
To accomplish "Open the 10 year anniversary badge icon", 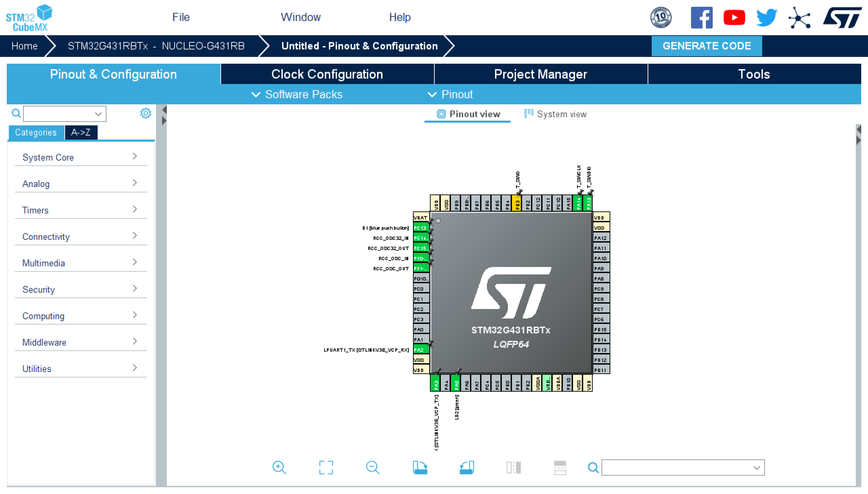I will [660, 17].
